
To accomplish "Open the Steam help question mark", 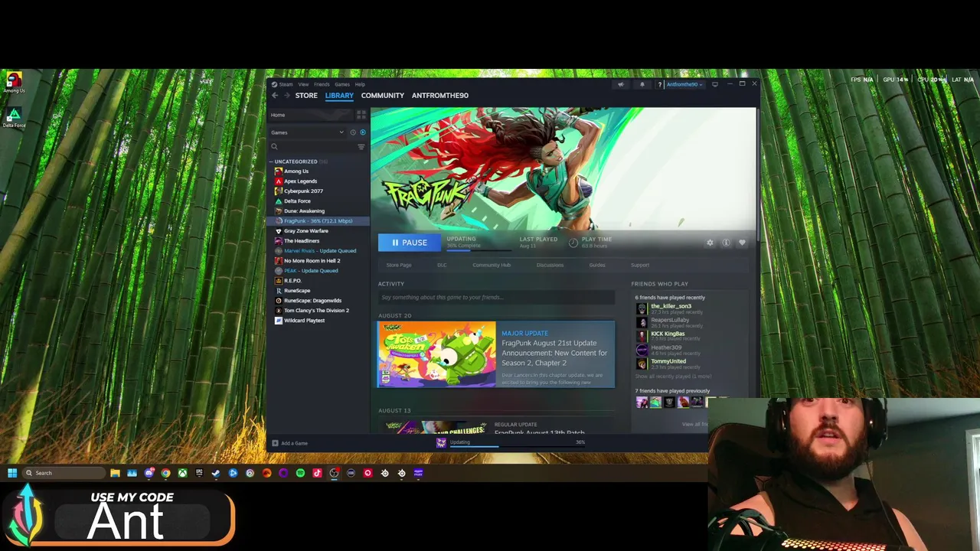I will pos(659,84).
